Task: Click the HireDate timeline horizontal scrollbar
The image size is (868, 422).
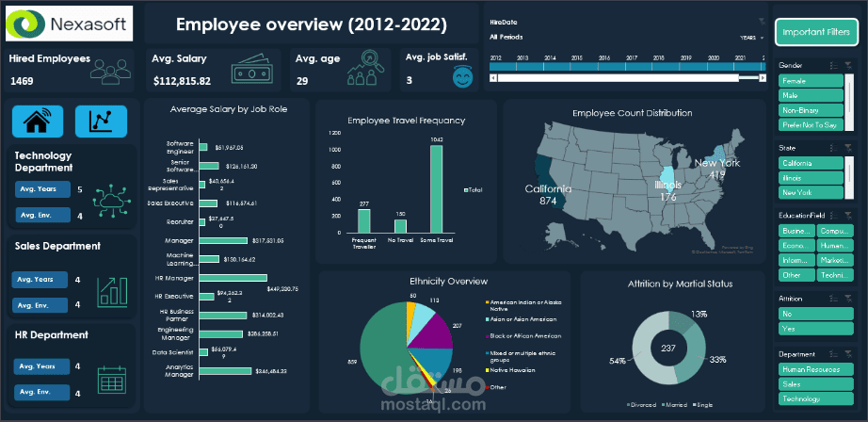Action: click(x=618, y=78)
